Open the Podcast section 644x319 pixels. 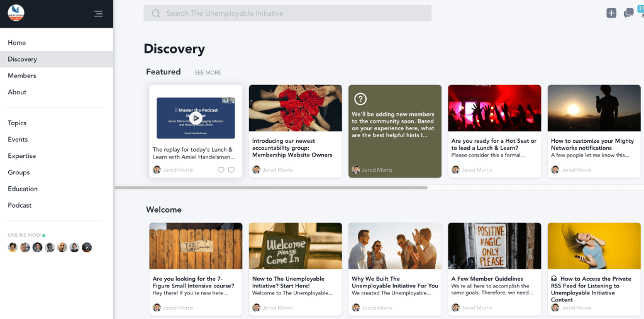pyautogui.click(x=19, y=205)
